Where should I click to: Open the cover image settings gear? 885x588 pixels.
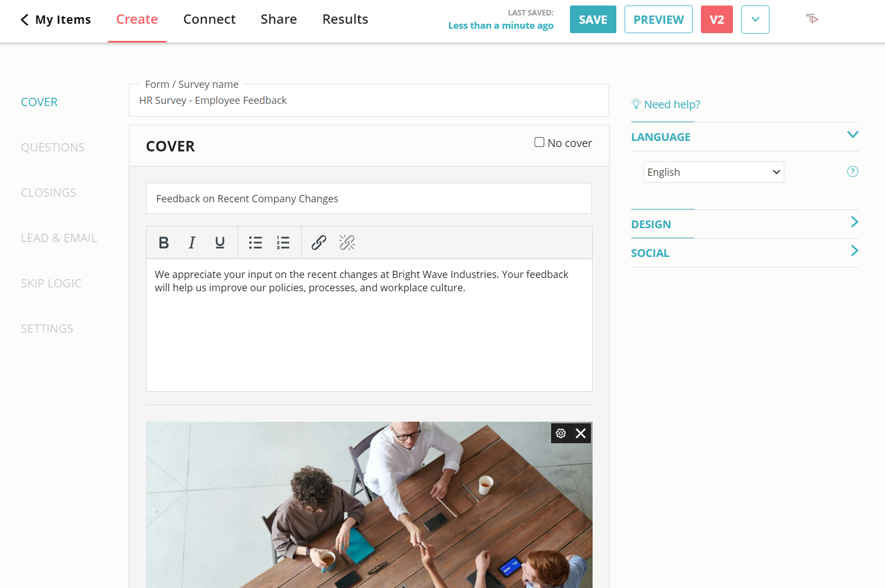(561, 433)
